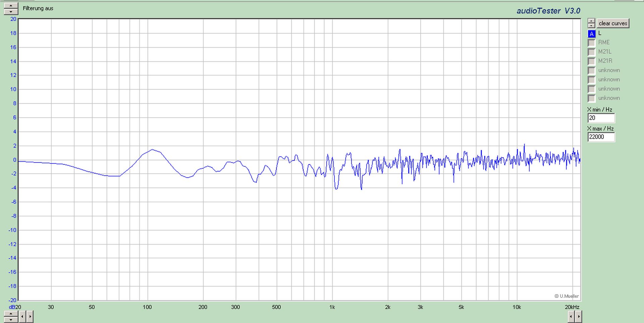644x323 pixels.
Task: Click the M21L curve label
Action: click(x=605, y=51)
